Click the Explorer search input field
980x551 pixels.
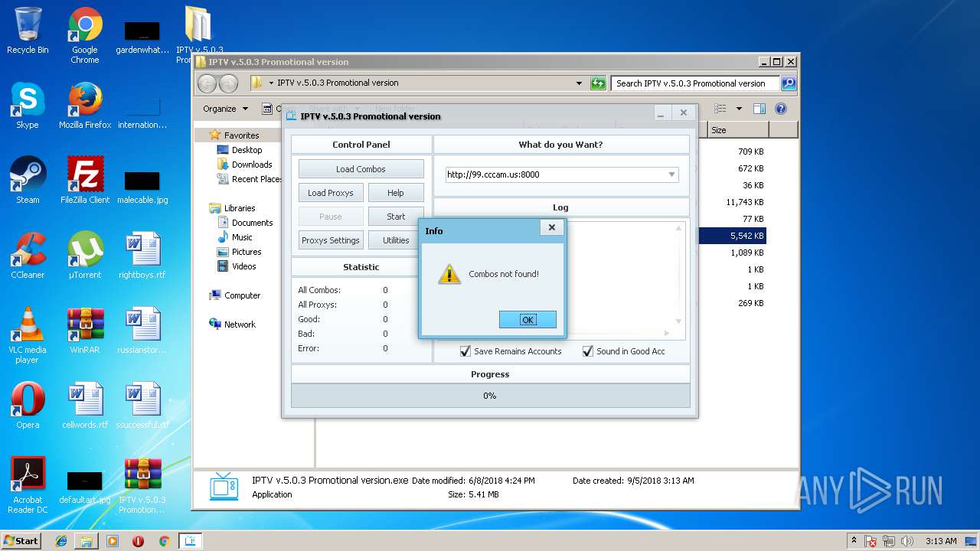click(696, 83)
